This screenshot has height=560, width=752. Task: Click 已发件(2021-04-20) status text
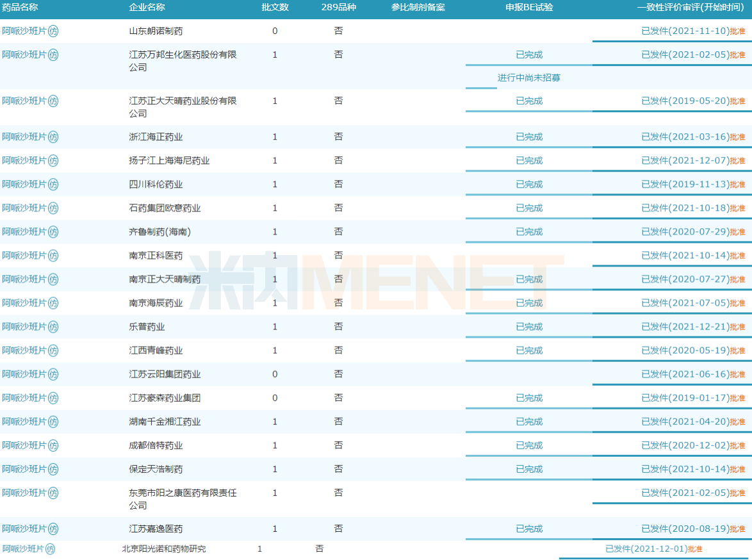[x=685, y=422]
